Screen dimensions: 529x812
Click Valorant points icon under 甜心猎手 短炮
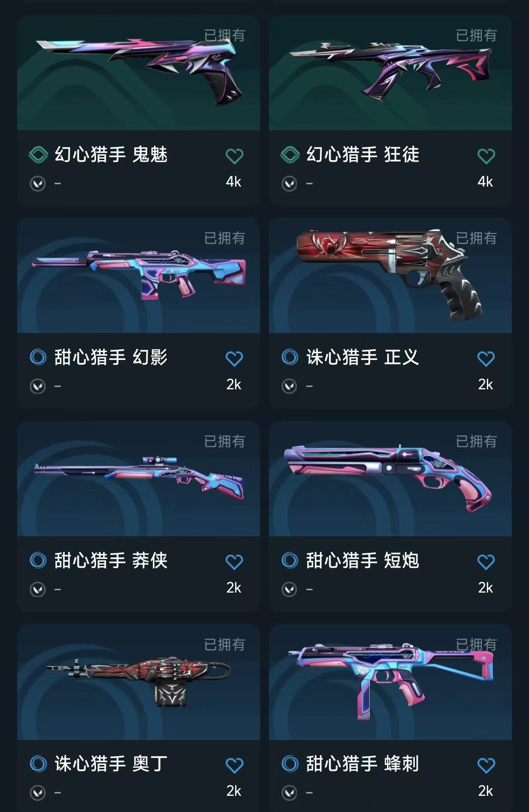tap(289, 589)
